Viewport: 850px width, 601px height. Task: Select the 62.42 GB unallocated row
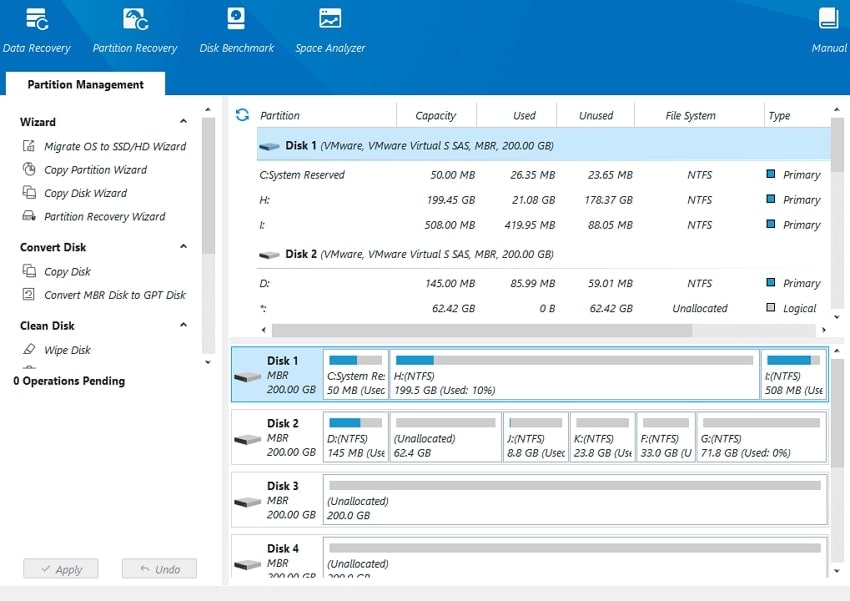click(543, 308)
